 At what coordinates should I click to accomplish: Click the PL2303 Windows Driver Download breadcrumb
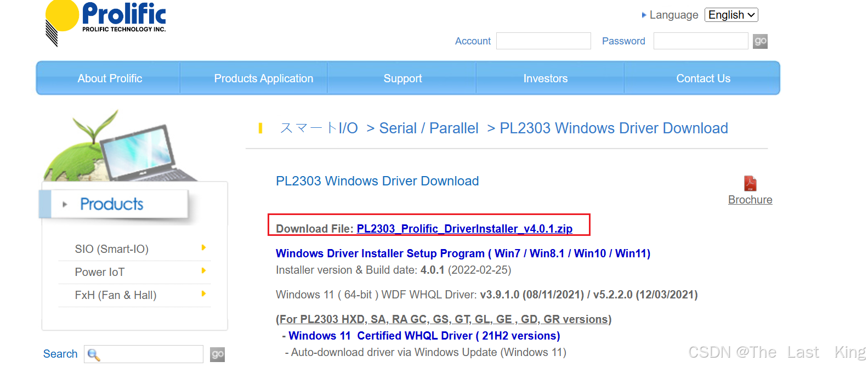[614, 128]
